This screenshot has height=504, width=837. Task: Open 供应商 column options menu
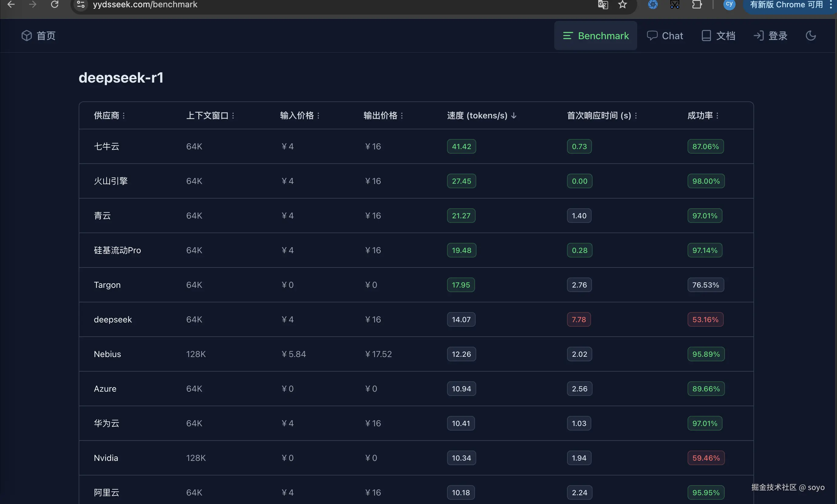(124, 116)
